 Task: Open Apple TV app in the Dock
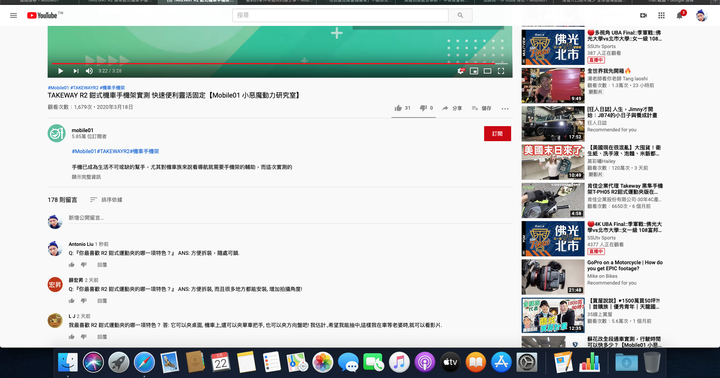coord(450,362)
